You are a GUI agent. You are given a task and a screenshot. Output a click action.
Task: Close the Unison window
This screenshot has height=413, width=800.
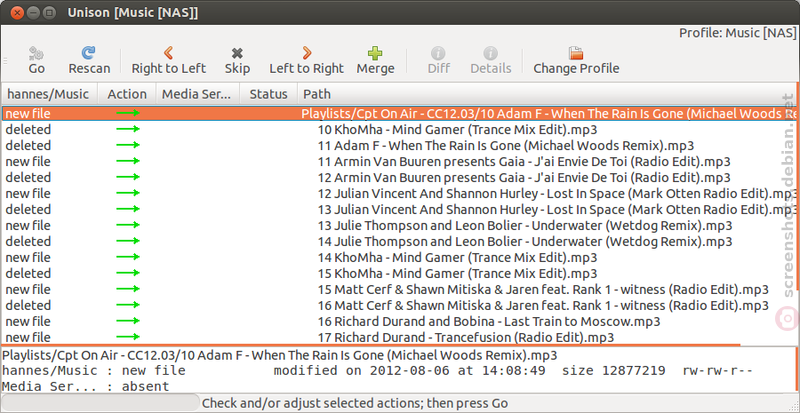click(16, 12)
